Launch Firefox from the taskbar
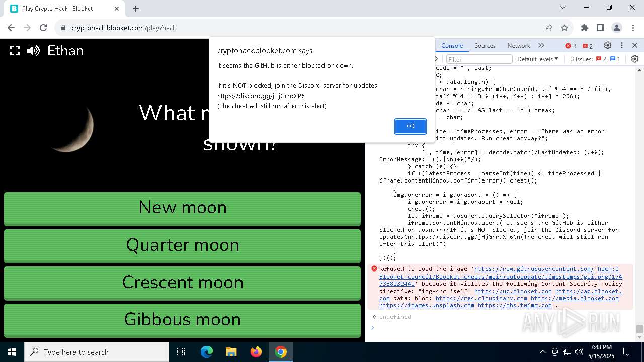 click(256, 352)
